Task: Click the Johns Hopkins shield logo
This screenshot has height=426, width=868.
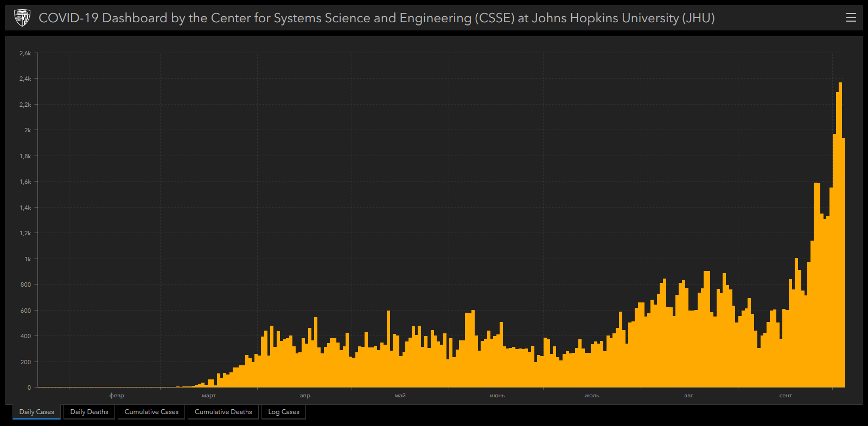Action: pyautogui.click(x=22, y=18)
